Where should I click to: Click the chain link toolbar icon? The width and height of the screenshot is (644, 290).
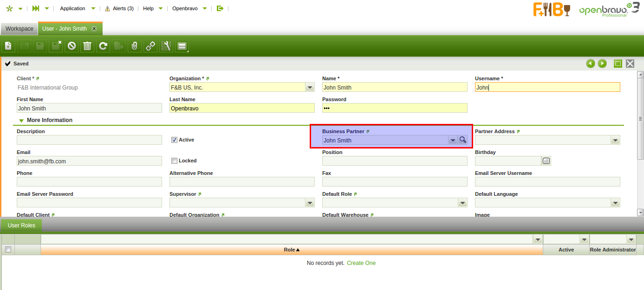click(x=150, y=46)
